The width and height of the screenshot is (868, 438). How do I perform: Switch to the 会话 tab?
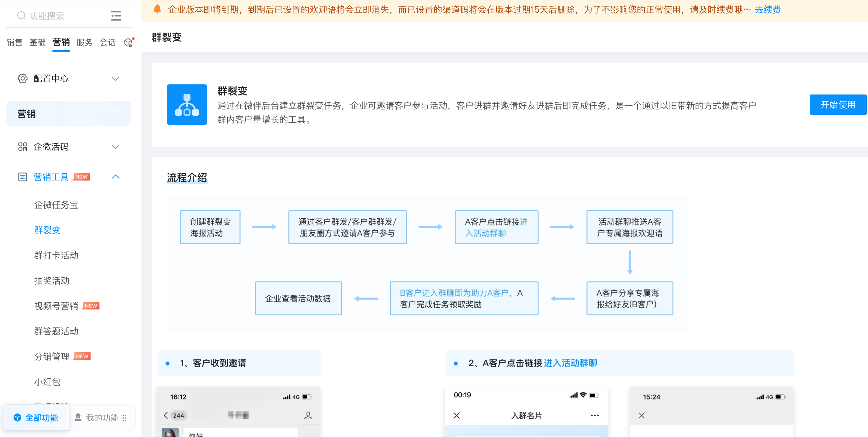(107, 42)
